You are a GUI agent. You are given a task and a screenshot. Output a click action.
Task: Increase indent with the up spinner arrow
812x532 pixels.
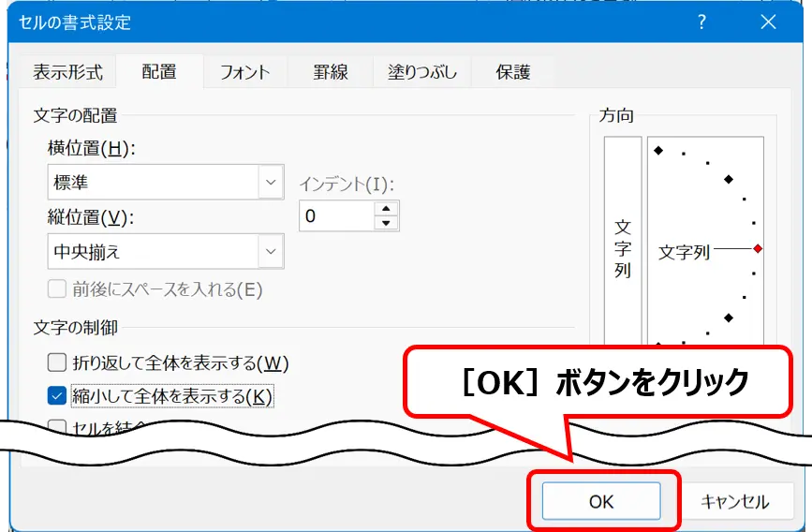point(386,209)
